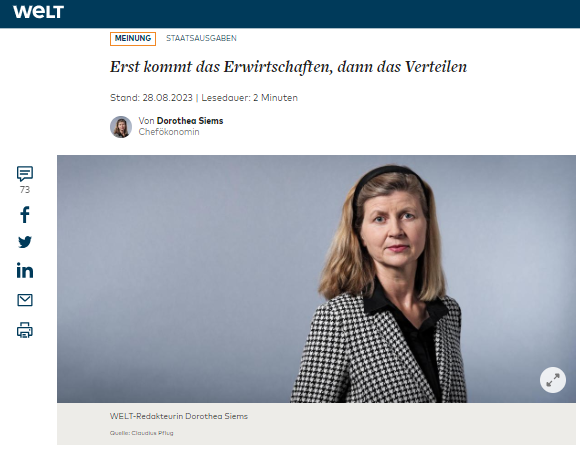Print the article using printer icon
Viewport: 580px width, 452px height.
point(25,330)
